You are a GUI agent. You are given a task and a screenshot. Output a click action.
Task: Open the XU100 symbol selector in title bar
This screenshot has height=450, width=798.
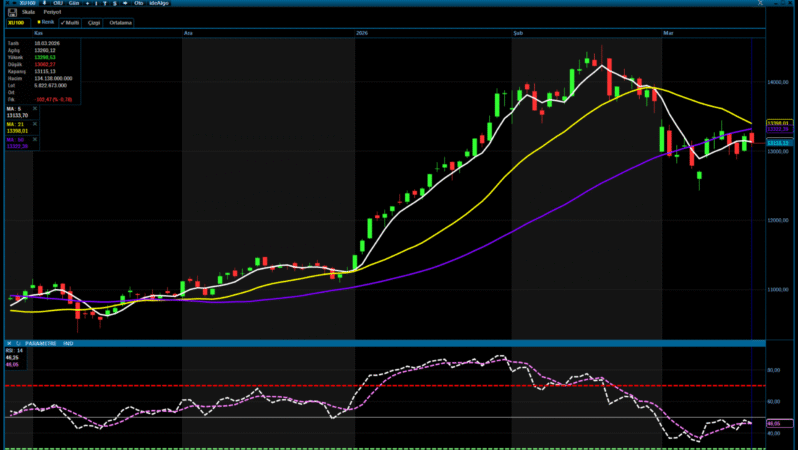click(x=24, y=3)
